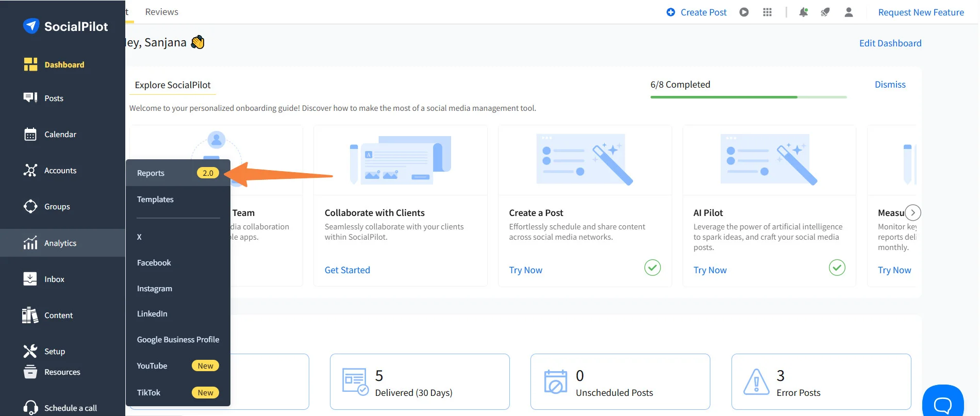
Task: Click Try Now under Create a Post
Action: click(525, 270)
